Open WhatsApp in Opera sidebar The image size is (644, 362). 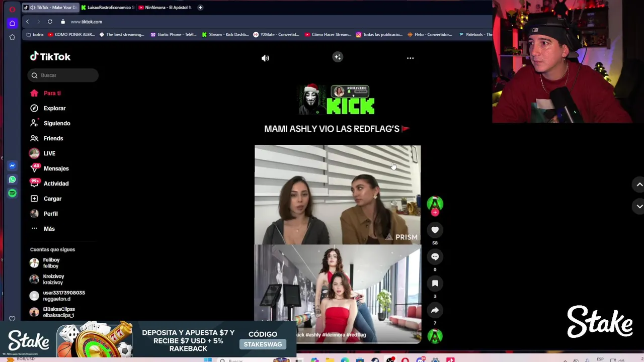tap(12, 179)
